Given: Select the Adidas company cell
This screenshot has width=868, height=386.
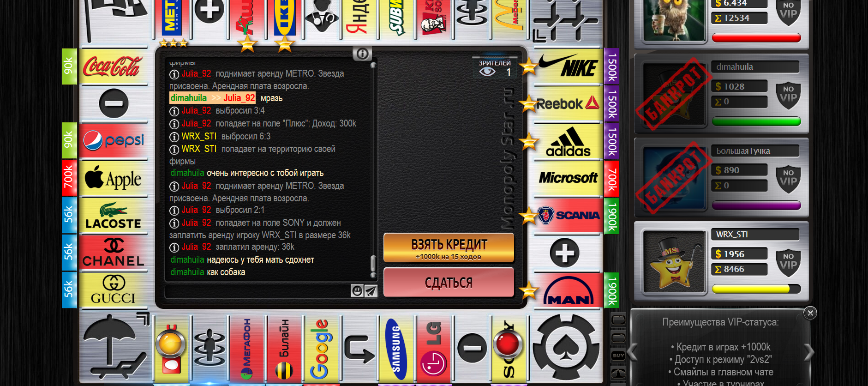Looking at the screenshot, I should [x=568, y=141].
